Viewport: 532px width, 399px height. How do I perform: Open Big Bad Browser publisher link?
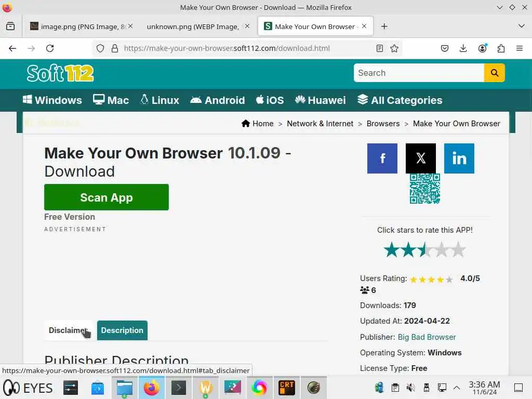point(427,337)
